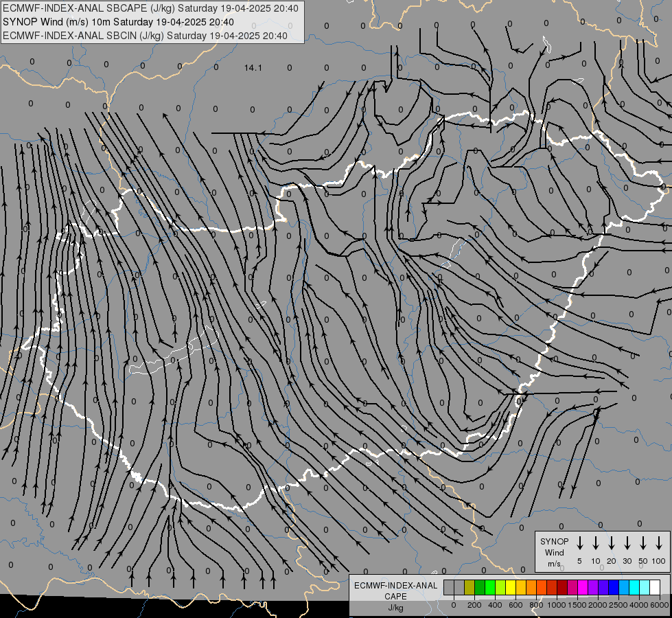This screenshot has height=618, width=672.
Task: Select the sky blue swatch after 2500
Action: tap(623, 587)
